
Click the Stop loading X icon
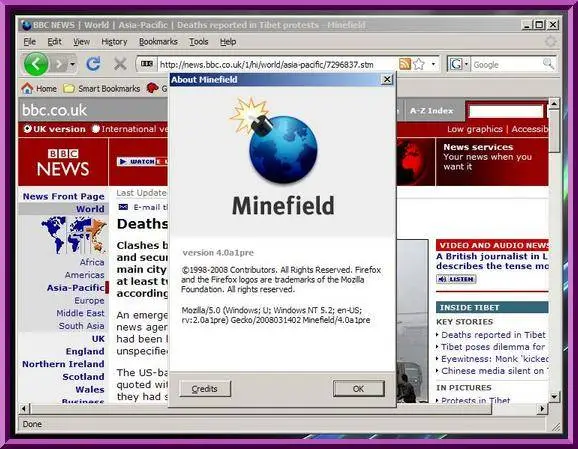(120, 64)
